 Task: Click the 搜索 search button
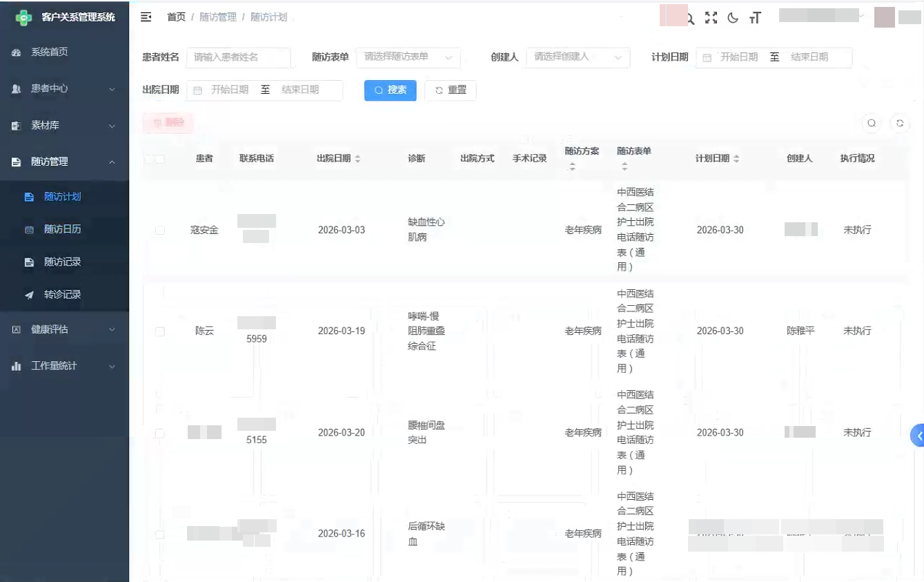coord(390,90)
